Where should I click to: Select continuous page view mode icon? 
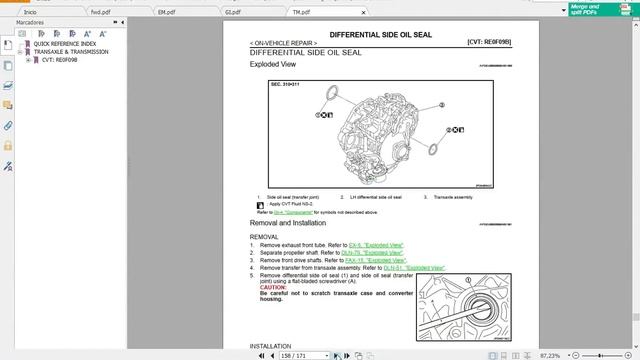[x=504, y=356]
